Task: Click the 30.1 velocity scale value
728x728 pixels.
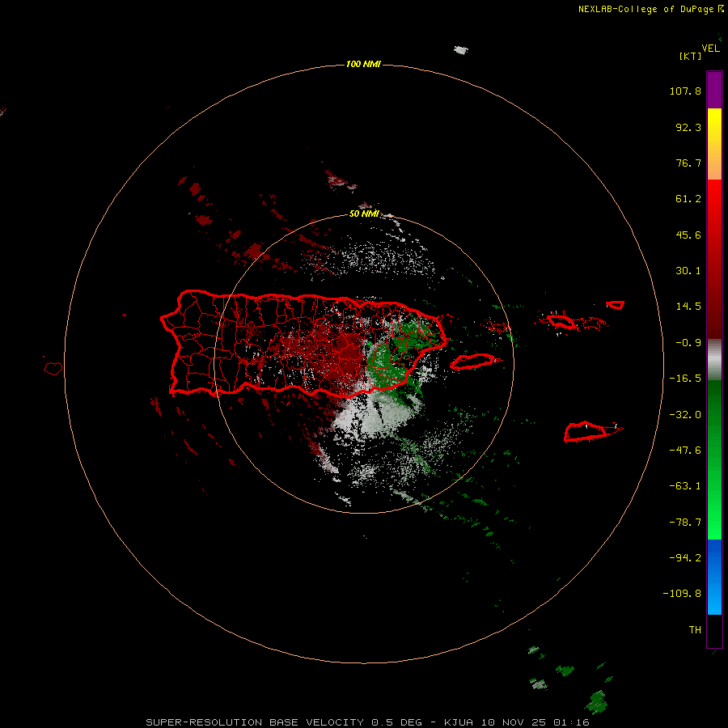Action: tap(688, 271)
